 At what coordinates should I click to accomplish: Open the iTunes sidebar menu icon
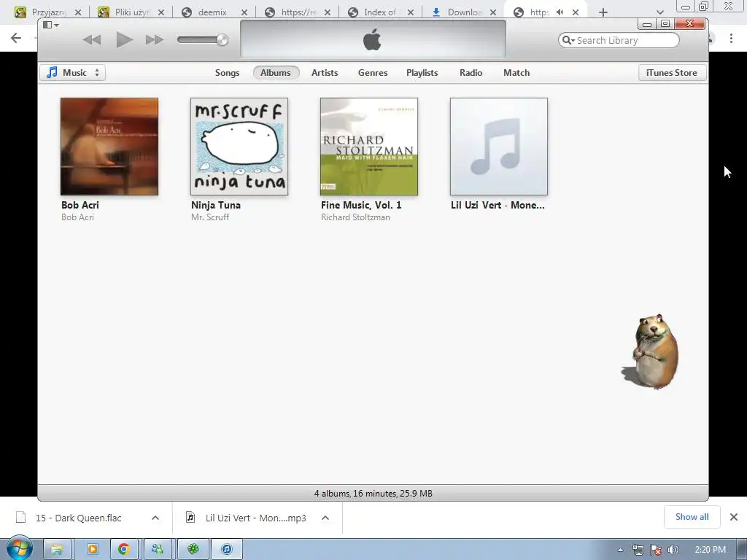click(x=50, y=25)
